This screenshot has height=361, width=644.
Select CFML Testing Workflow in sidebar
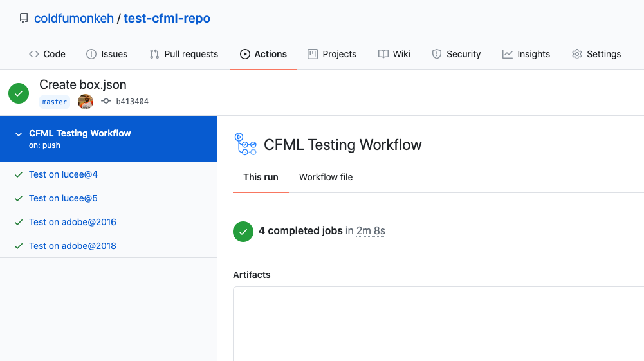point(109,138)
